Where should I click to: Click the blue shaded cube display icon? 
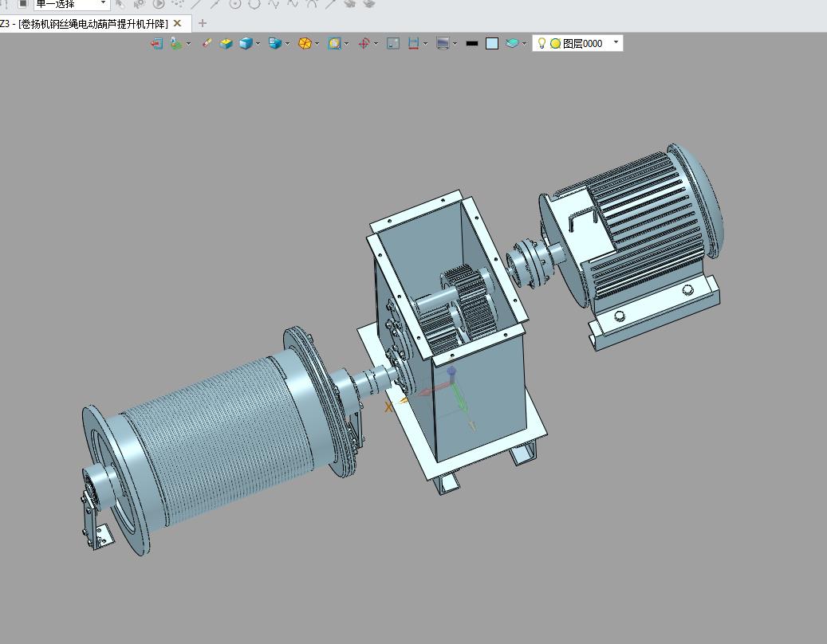tap(246, 44)
